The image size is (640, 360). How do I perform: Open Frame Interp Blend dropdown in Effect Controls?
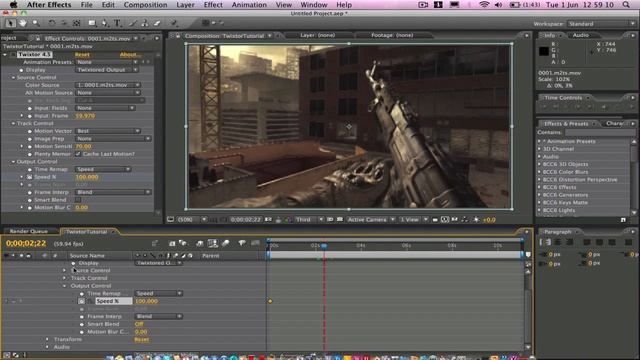click(x=113, y=192)
